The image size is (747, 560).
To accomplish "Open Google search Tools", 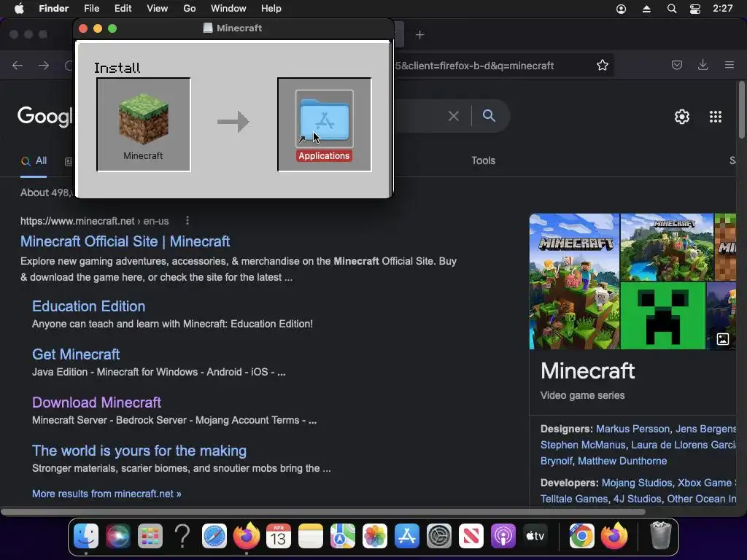I will point(483,160).
